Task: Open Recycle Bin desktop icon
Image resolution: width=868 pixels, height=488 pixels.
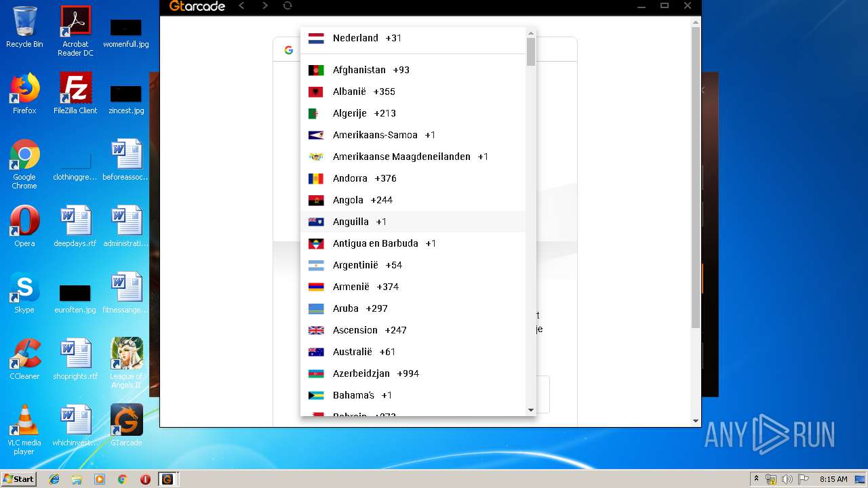Action: point(24,27)
